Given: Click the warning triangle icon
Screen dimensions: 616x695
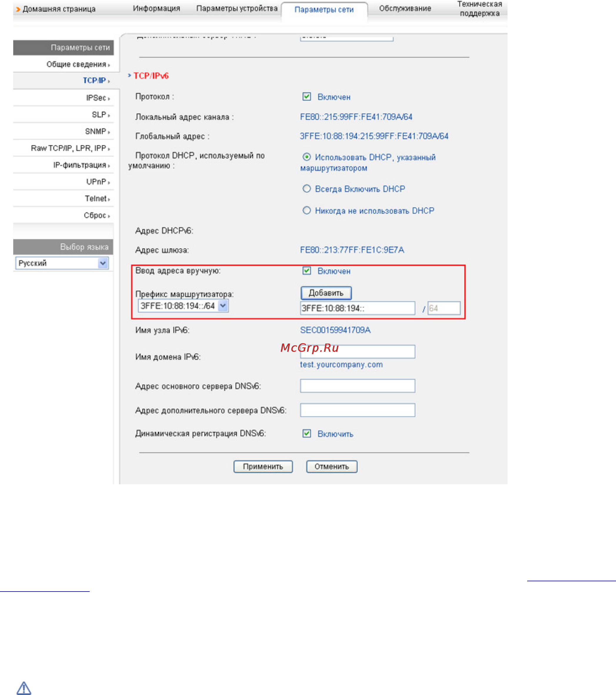Looking at the screenshot, I should [x=24, y=688].
